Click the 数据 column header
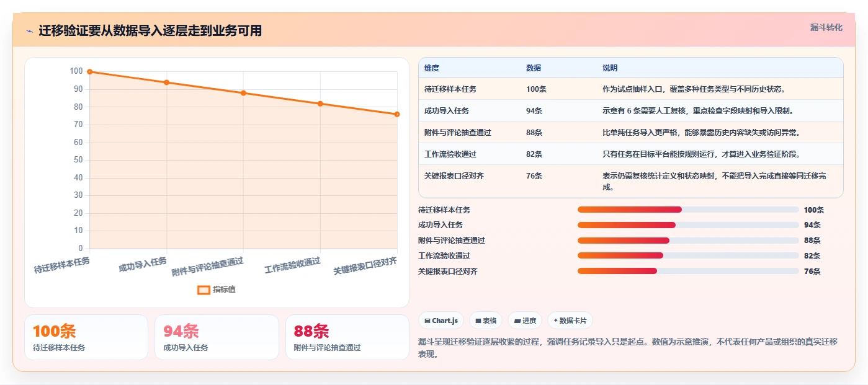This screenshot has height=385, width=868. click(x=534, y=68)
